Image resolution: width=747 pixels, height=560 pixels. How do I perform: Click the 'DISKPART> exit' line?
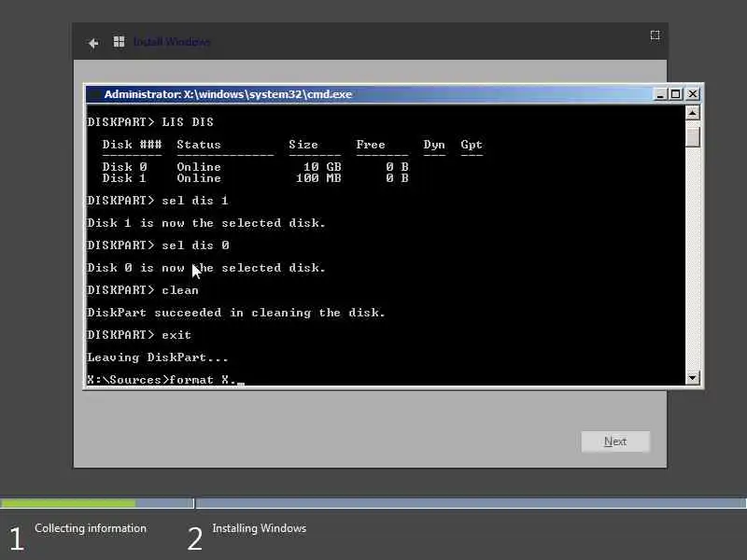coord(139,335)
